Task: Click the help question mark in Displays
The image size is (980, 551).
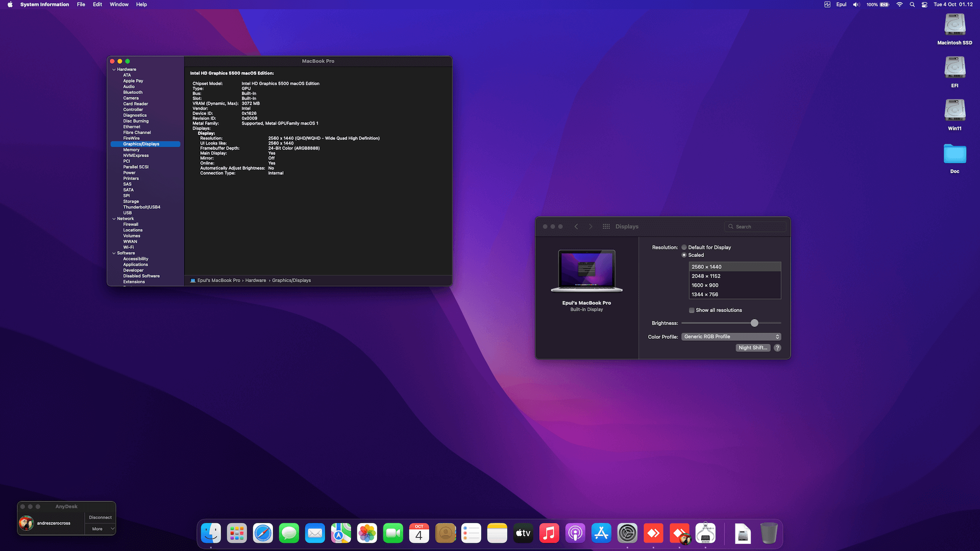Action: point(777,348)
